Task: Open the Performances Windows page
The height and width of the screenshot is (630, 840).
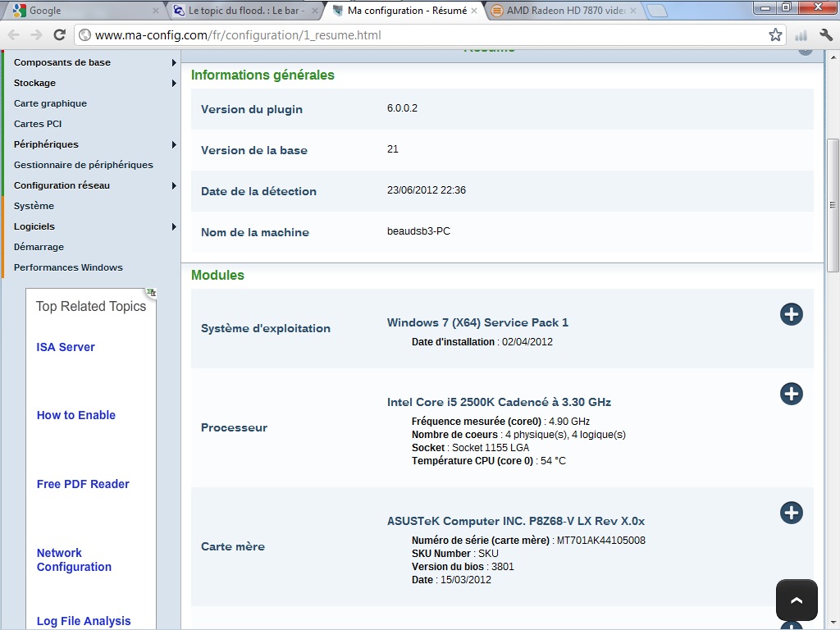Action: [68, 267]
